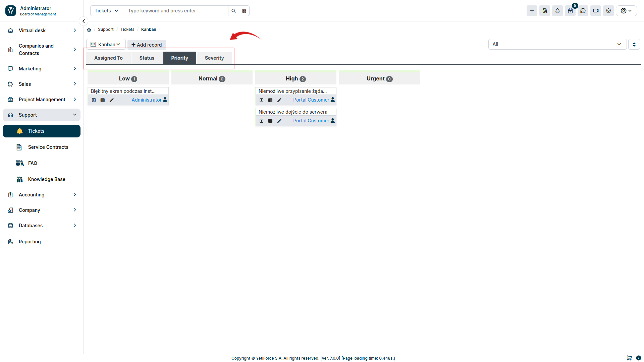Click the calendar/scheduler icon in top bar
Screen dimensions: 644x362
(571, 11)
